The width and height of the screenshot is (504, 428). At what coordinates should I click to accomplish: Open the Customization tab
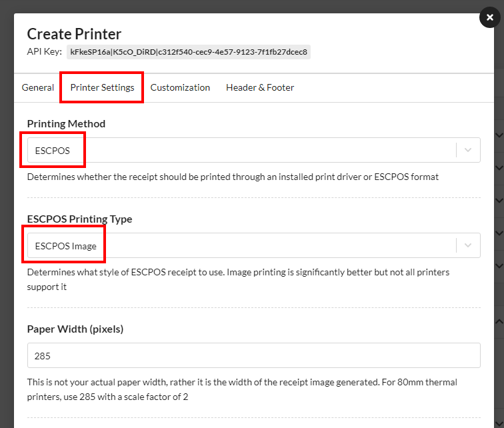[180, 87]
